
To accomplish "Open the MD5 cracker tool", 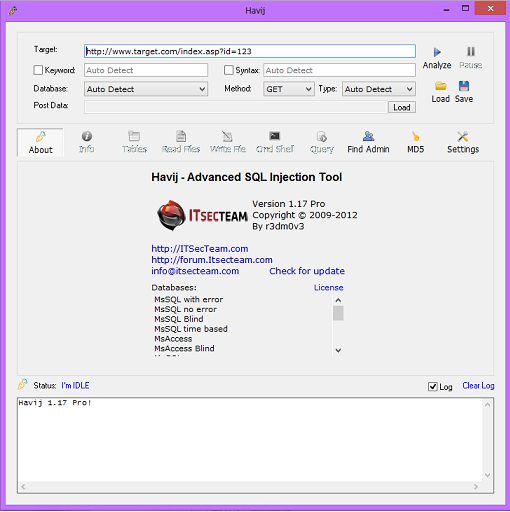I will pos(416,142).
